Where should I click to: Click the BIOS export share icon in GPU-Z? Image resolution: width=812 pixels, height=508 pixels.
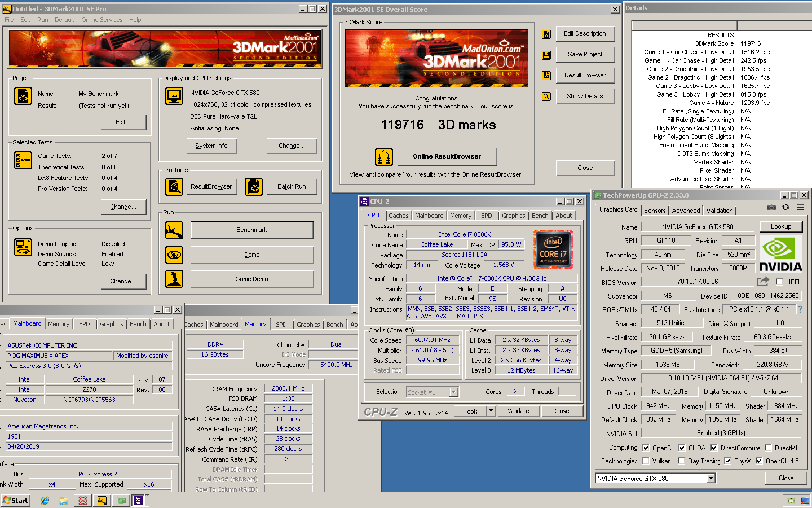(x=764, y=281)
